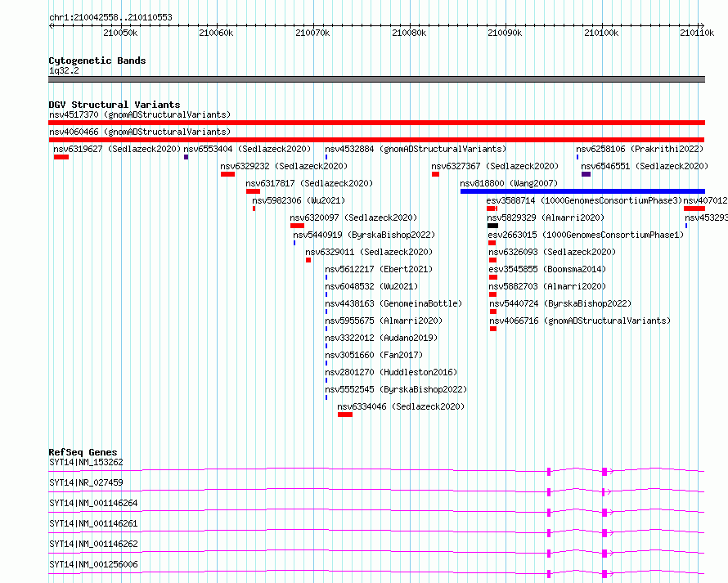Select nsv5955675 (Almarri2020) label
Image resolution: width=728 pixels, height=583 pixels.
click(384, 321)
